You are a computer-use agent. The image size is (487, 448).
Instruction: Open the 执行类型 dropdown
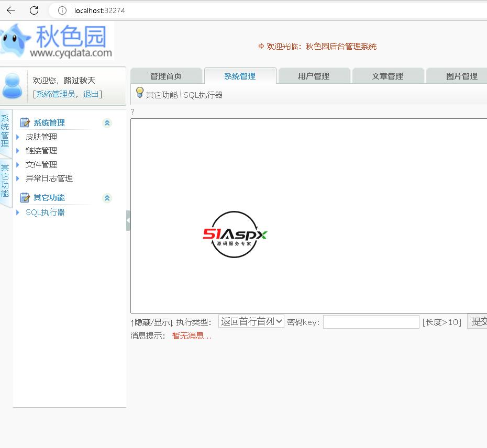pos(251,321)
